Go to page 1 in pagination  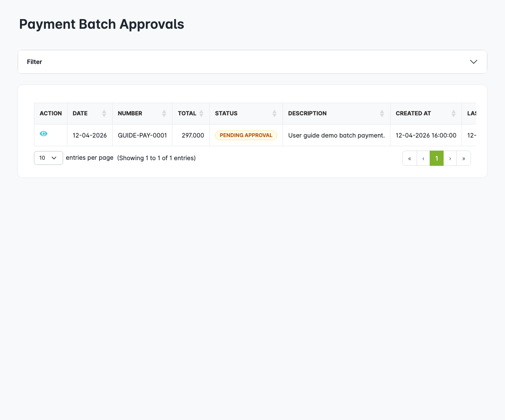[437, 158]
